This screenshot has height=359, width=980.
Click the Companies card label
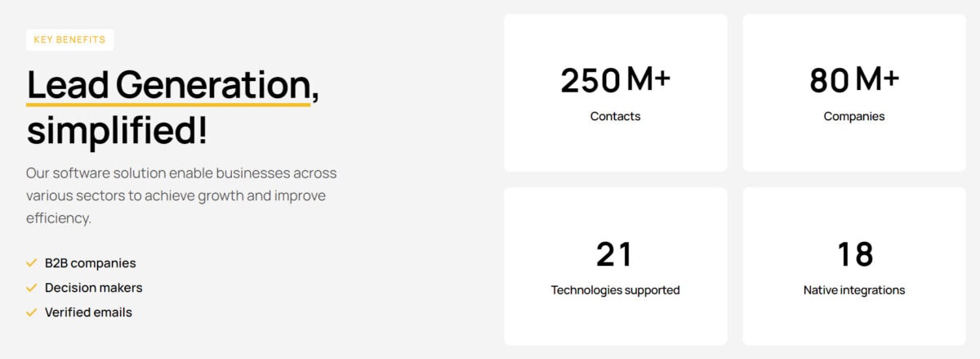point(853,116)
